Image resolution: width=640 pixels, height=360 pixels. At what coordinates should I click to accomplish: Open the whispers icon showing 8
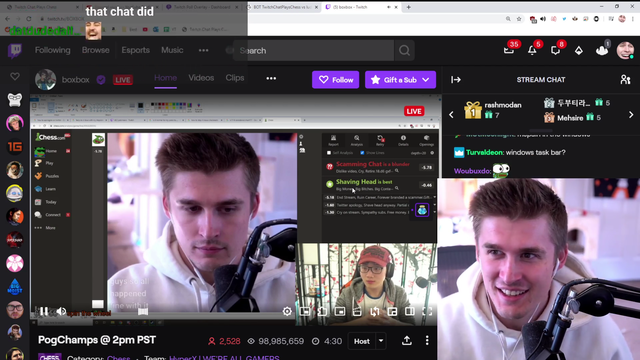(556, 50)
